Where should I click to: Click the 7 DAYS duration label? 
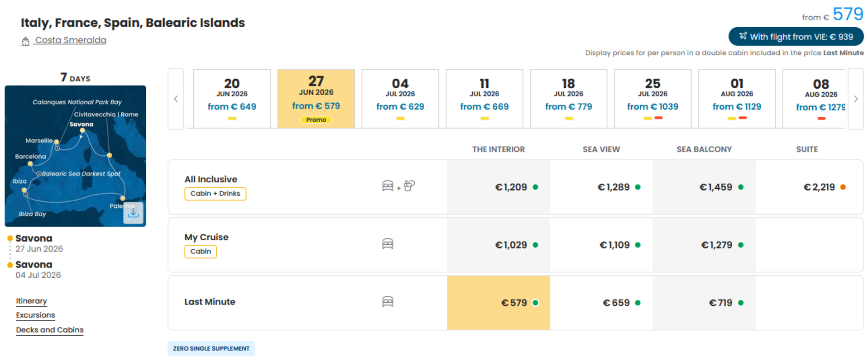click(x=75, y=77)
